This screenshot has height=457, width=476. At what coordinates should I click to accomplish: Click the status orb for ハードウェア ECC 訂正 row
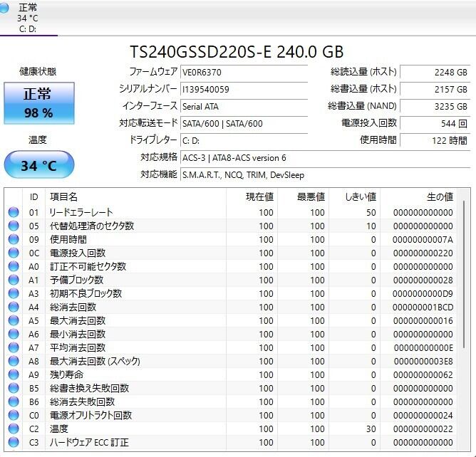pyautogui.click(x=14, y=442)
